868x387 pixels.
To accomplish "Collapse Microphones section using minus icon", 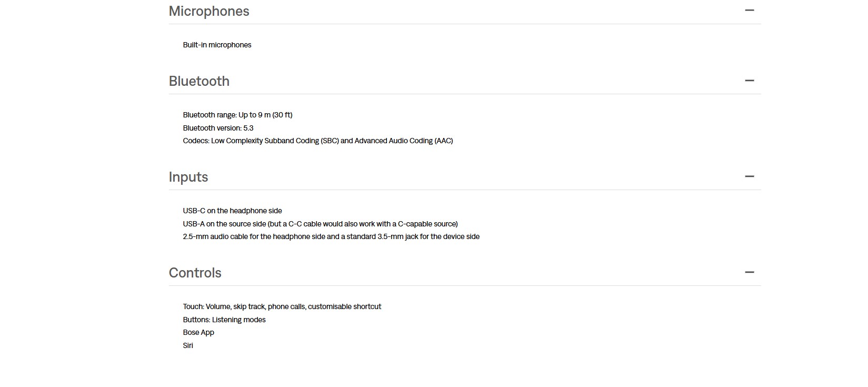I will [749, 11].
